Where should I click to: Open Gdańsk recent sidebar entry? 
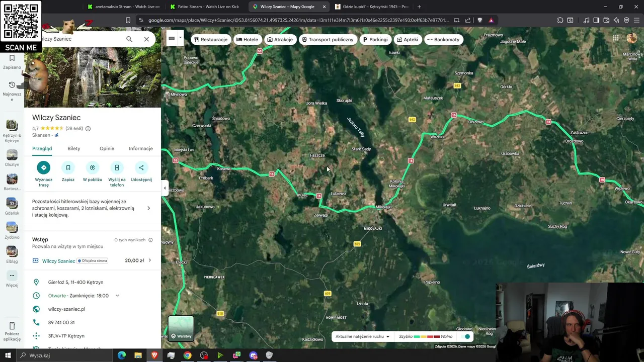coord(12,206)
